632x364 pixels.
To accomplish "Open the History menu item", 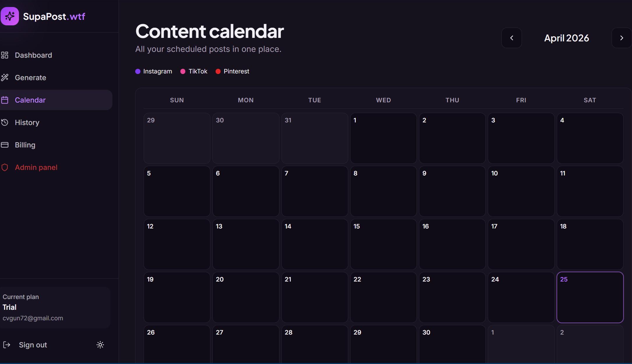I will [x=55, y=122].
